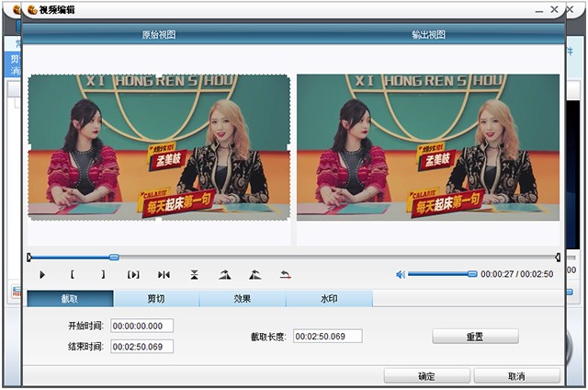
Task: Switch to the 截取 tab
Action: pos(70,299)
